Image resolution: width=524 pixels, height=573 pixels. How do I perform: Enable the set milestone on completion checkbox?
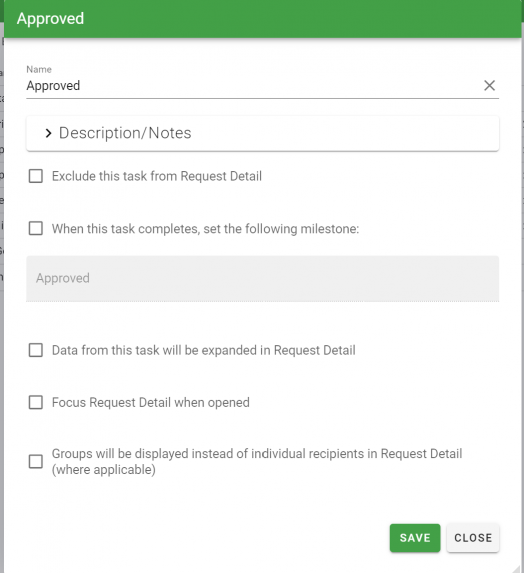pyautogui.click(x=36, y=229)
